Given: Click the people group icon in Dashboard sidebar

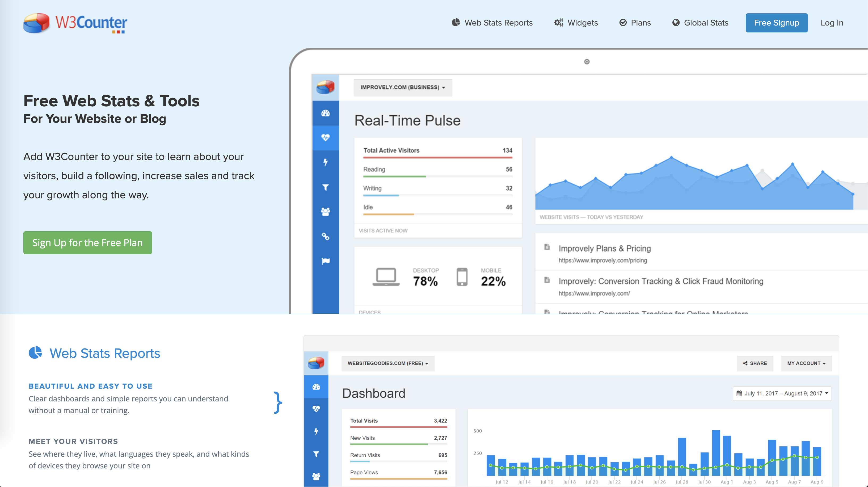Looking at the screenshot, I should pyautogui.click(x=316, y=476).
